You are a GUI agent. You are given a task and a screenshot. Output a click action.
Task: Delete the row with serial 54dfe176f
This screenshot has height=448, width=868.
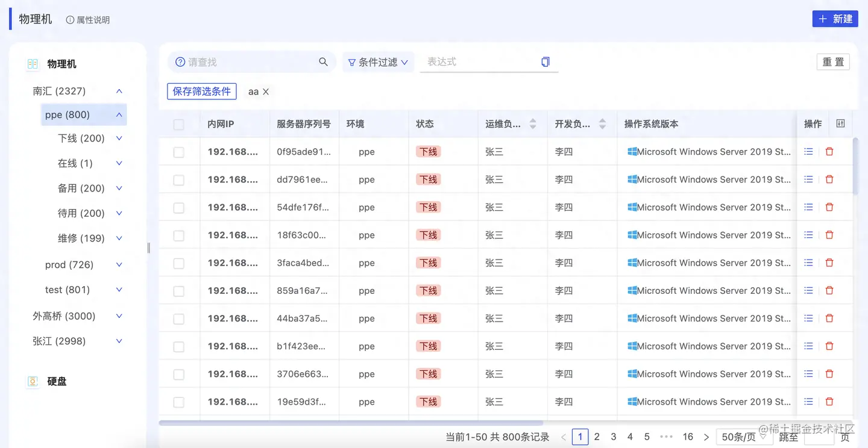pyautogui.click(x=829, y=207)
